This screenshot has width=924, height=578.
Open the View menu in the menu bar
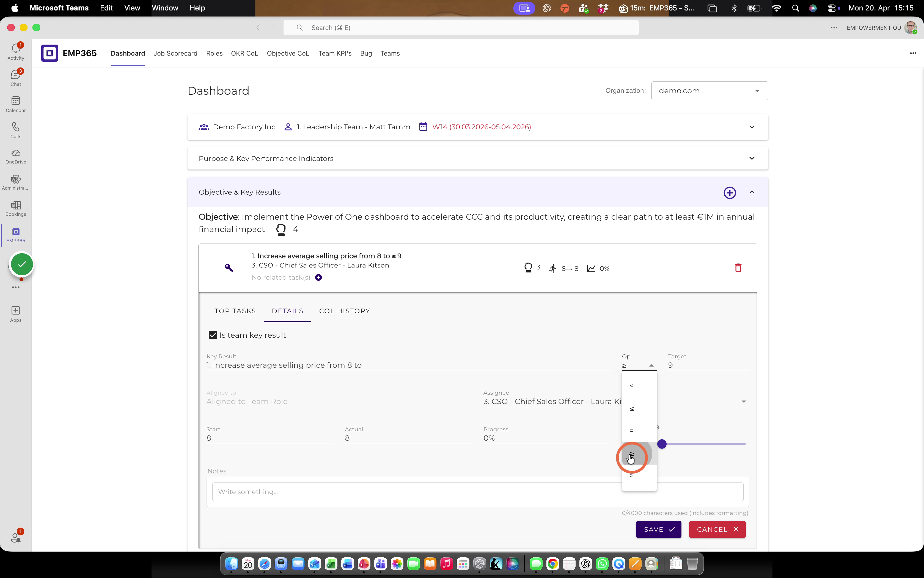(132, 8)
